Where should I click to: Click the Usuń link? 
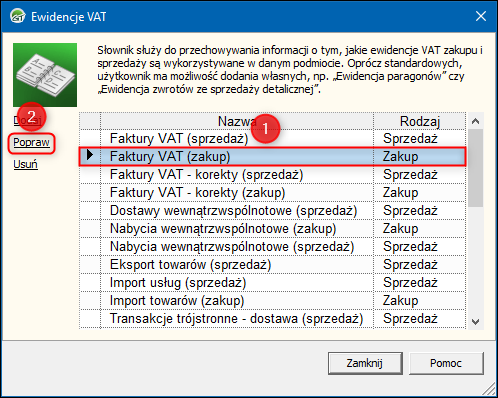tap(25, 164)
